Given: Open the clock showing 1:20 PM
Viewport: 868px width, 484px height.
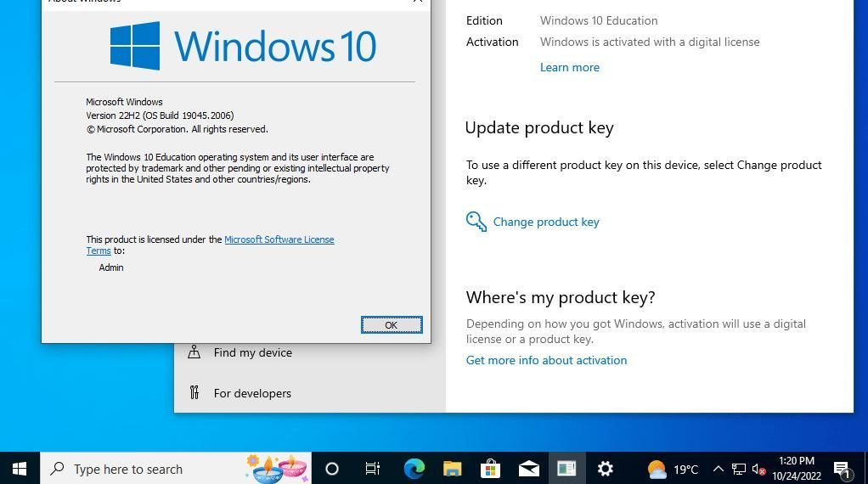Looking at the screenshot, I should 797,469.
